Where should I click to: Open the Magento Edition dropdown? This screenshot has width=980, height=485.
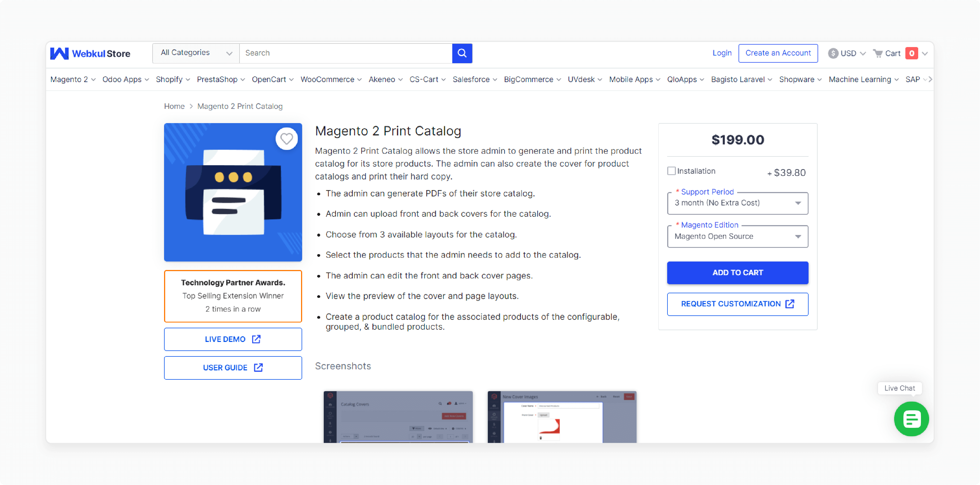[x=737, y=236]
